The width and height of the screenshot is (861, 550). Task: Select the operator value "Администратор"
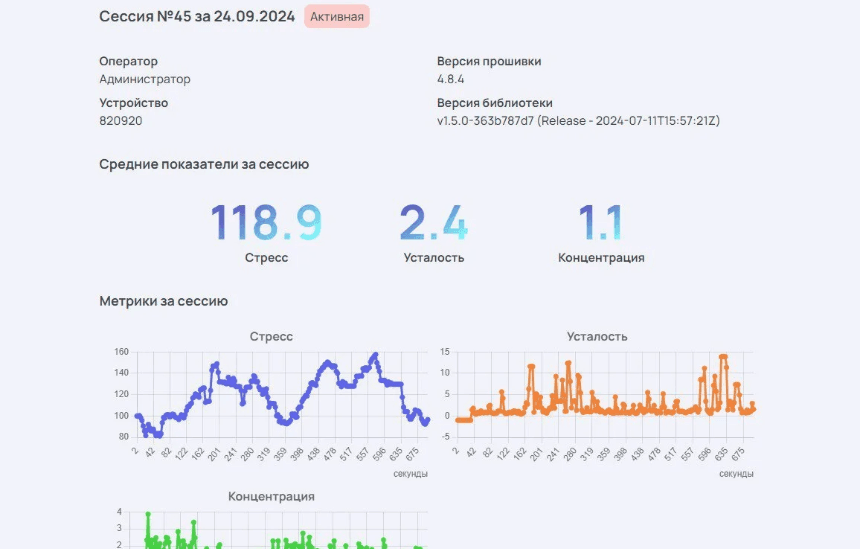(x=144, y=79)
